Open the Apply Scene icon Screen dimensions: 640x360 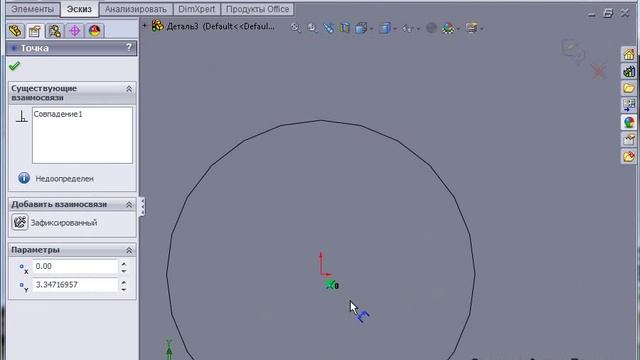448,28
